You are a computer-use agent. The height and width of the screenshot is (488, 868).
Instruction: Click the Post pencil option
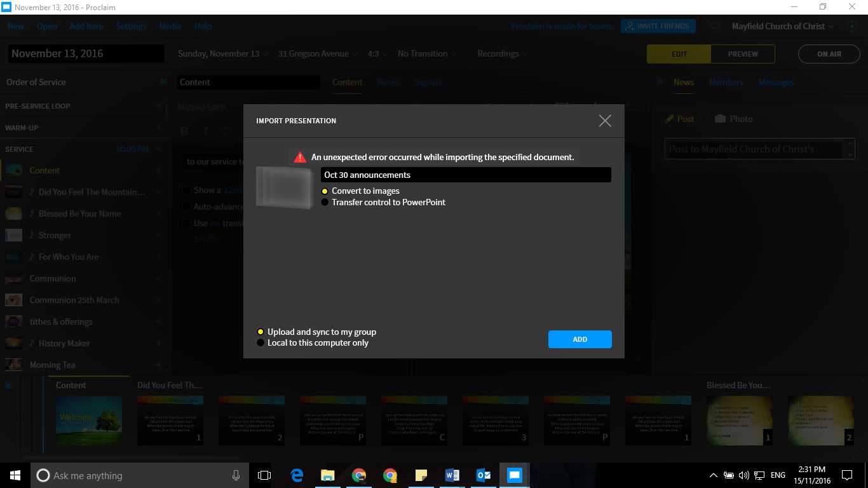tap(679, 119)
